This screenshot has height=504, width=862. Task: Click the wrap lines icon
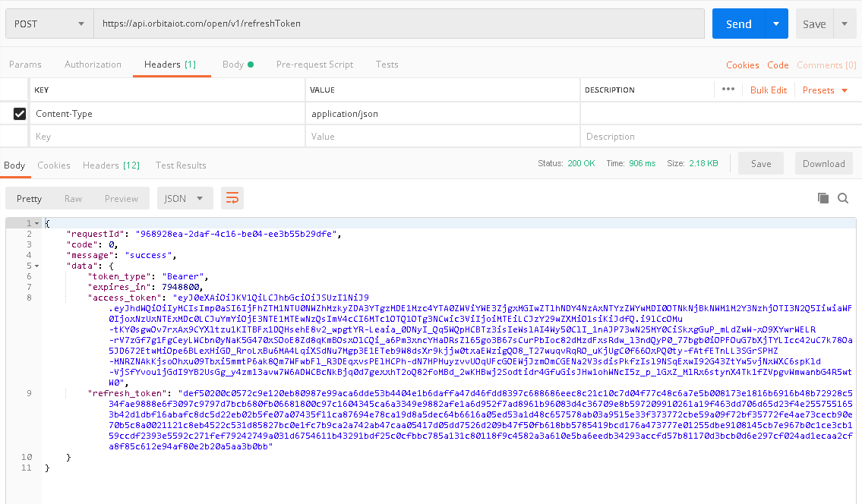tap(232, 199)
